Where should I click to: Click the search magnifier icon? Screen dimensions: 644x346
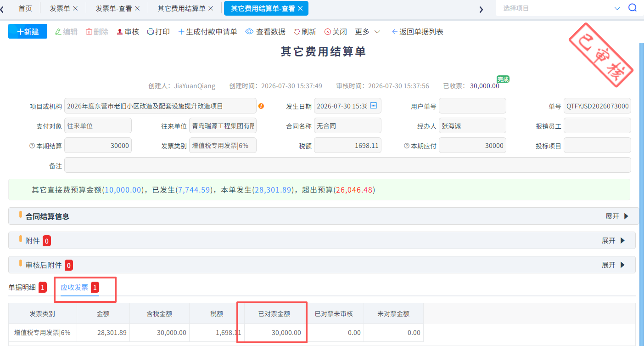coord(632,8)
